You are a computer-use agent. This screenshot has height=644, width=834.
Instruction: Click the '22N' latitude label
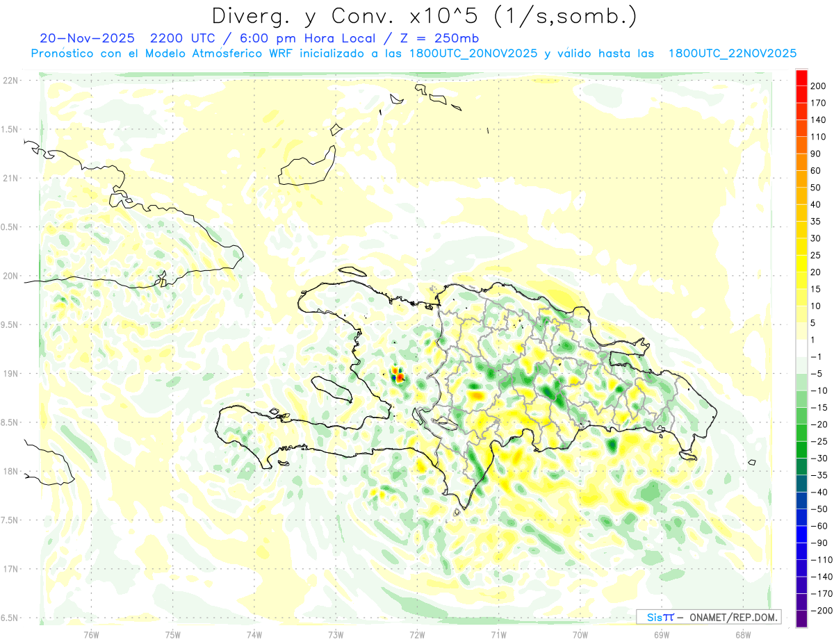tap(10, 81)
